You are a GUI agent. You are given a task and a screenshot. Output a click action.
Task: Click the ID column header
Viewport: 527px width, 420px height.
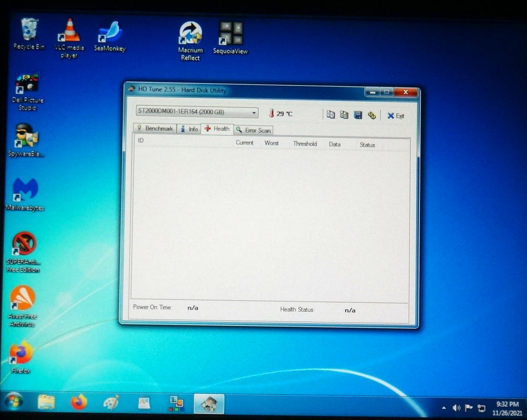pyautogui.click(x=141, y=140)
